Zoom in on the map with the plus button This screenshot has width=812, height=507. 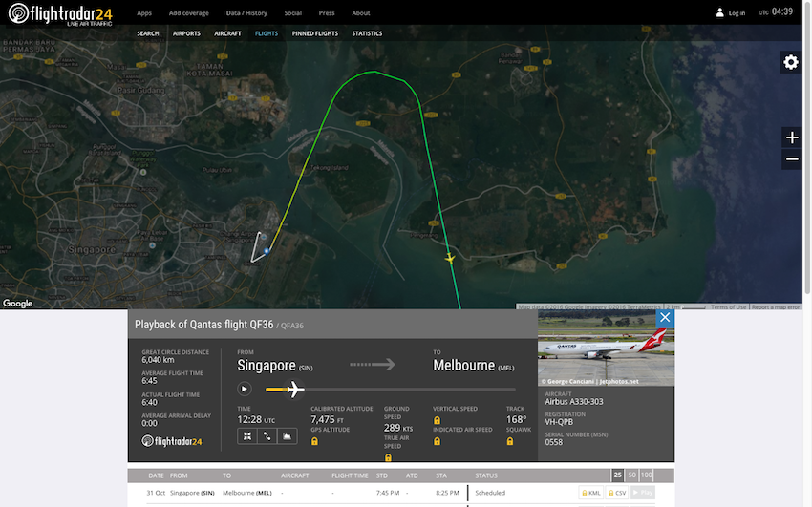tap(792, 137)
